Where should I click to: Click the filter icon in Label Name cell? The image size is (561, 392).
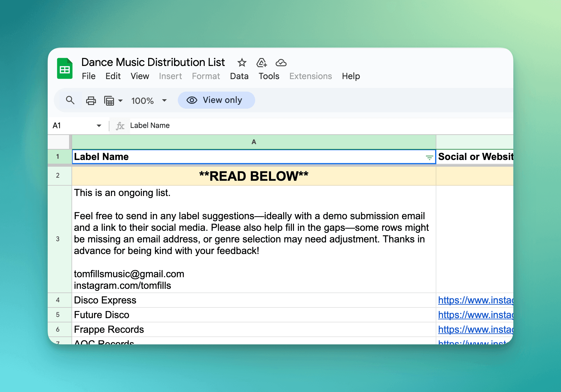429,158
